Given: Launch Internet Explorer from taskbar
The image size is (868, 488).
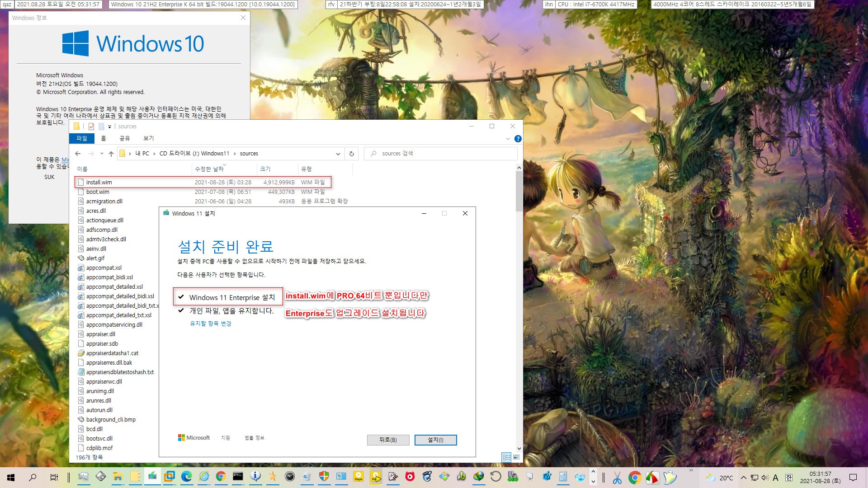Looking at the screenshot, I should pos(204,477).
